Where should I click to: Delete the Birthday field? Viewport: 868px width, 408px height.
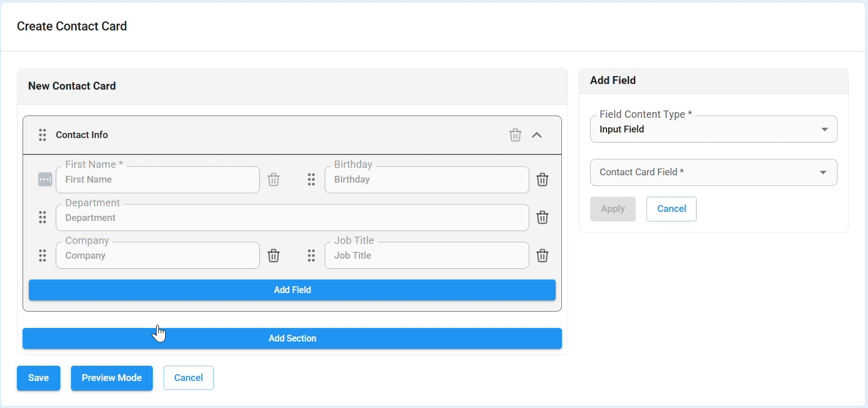(x=542, y=179)
